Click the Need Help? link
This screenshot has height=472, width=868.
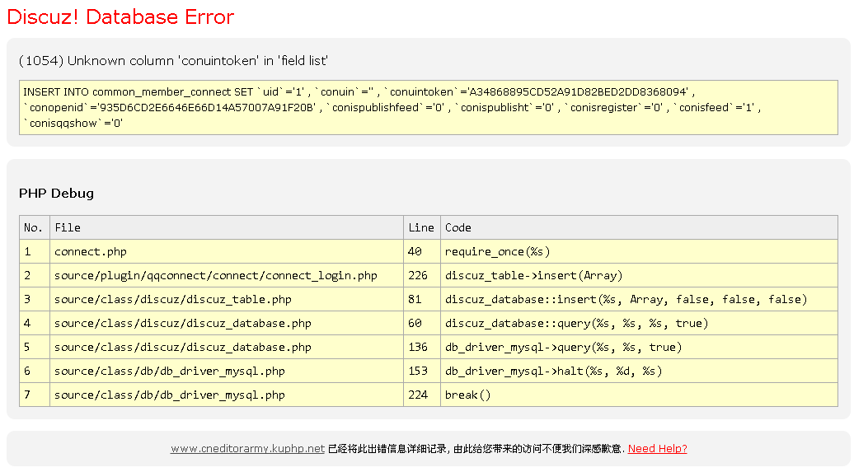coord(657,449)
